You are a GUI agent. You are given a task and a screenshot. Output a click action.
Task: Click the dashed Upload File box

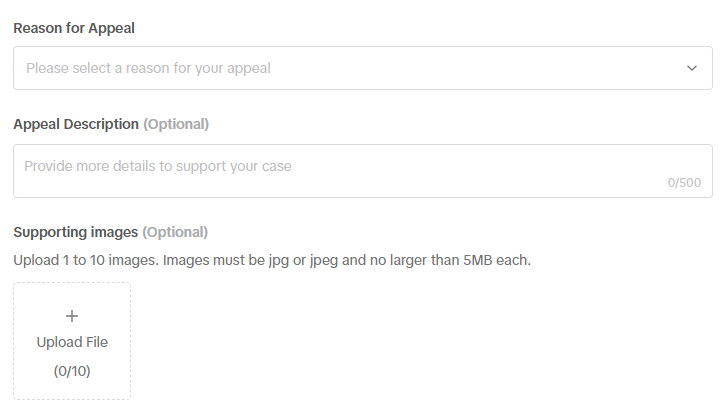pos(72,341)
